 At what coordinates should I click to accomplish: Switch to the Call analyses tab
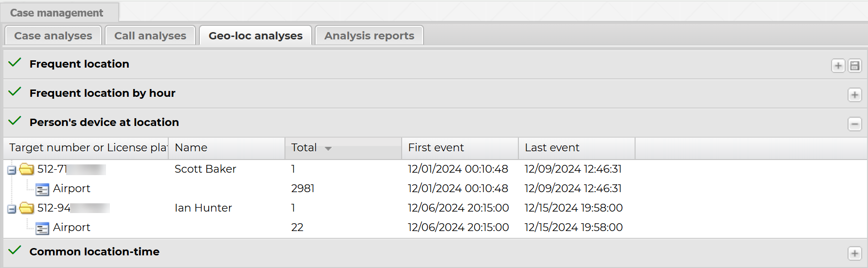pyautogui.click(x=150, y=36)
